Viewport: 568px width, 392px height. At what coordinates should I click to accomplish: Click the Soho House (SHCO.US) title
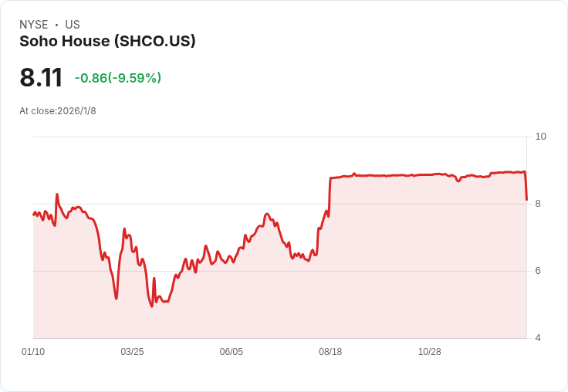click(107, 42)
